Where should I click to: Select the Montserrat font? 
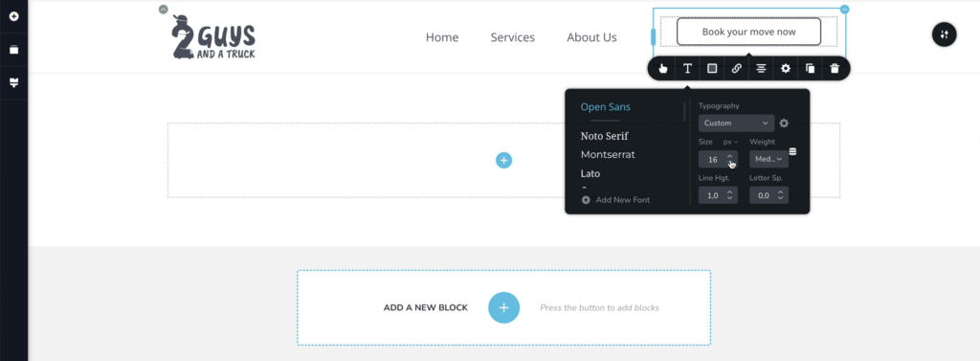click(608, 154)
